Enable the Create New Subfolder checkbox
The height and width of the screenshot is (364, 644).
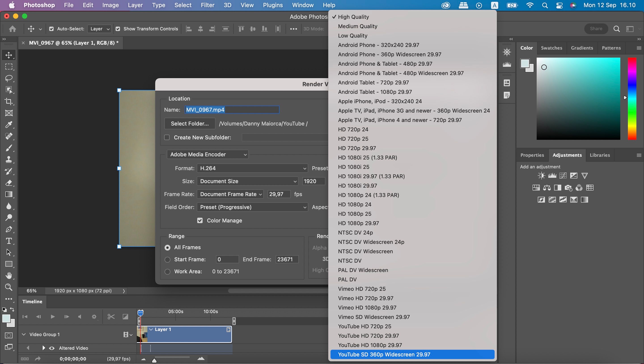pos(167,138)
